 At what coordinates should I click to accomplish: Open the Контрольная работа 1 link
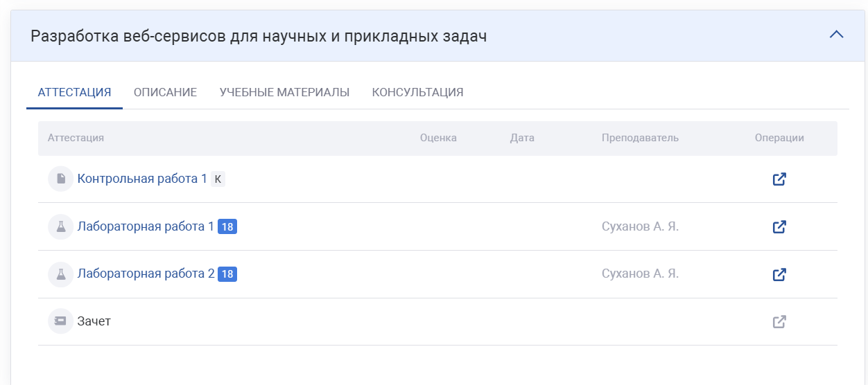(x=142, y=179)
